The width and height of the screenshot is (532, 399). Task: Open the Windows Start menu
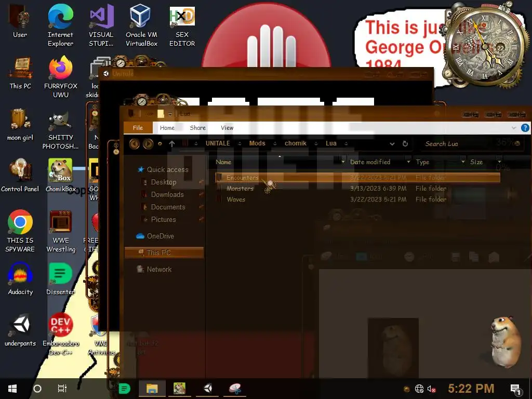point(12,389)
